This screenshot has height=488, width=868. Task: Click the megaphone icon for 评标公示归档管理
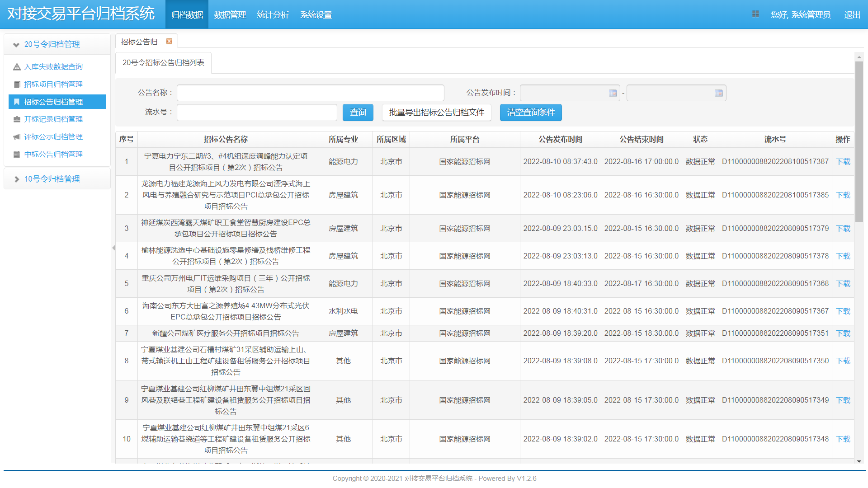coord(17,137)
